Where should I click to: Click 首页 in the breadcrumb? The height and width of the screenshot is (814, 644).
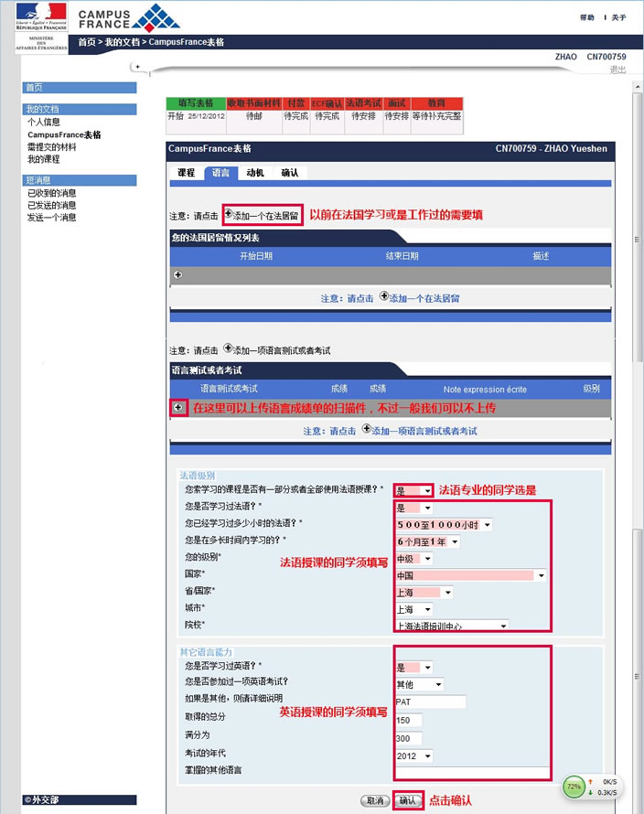(87, 42)
